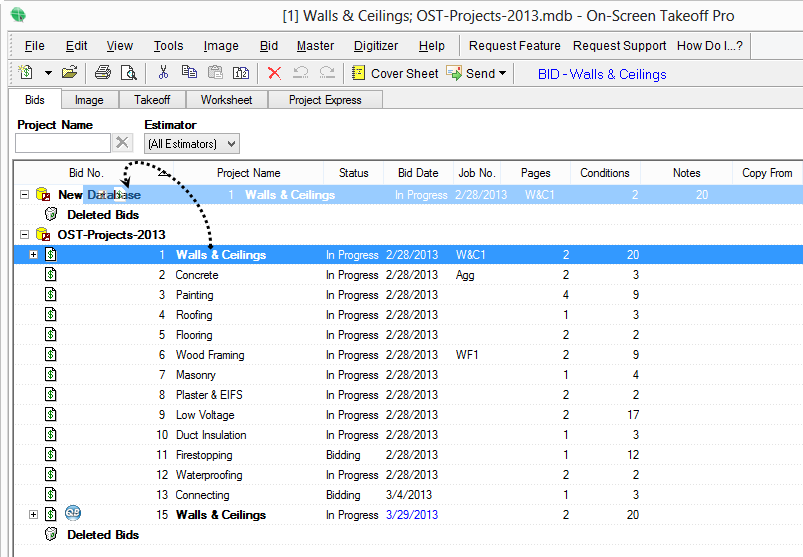Click the Paste Special 1-2 icon
The image size is (803, 557).
pos(241,73)
